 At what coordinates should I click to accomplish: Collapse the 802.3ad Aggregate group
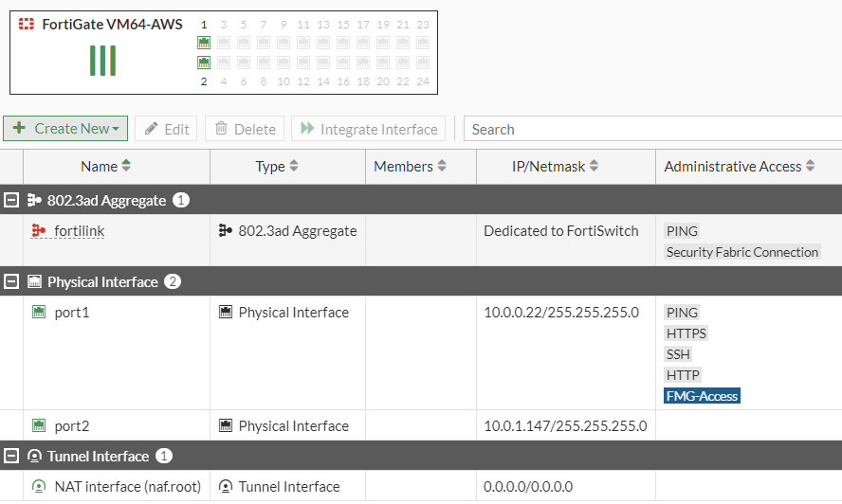point(11,200)
